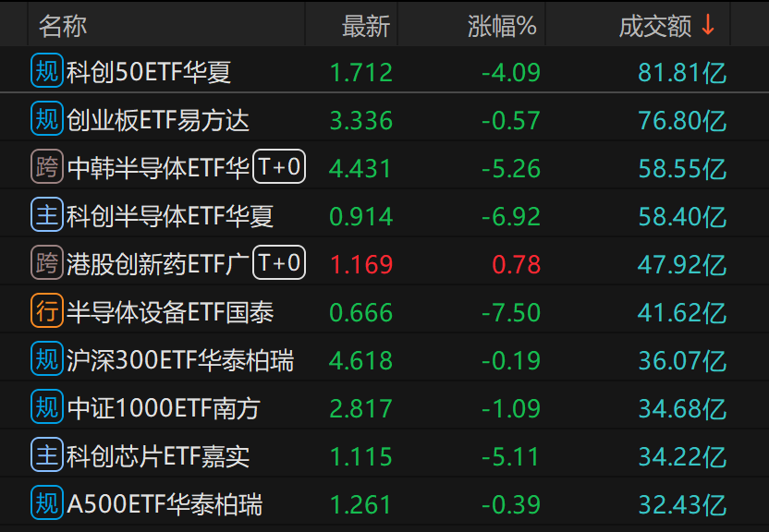Viewport: 769px width, 532px height.
Task: Open the 港股创新药ETF广 fund name
Action: 158,264
